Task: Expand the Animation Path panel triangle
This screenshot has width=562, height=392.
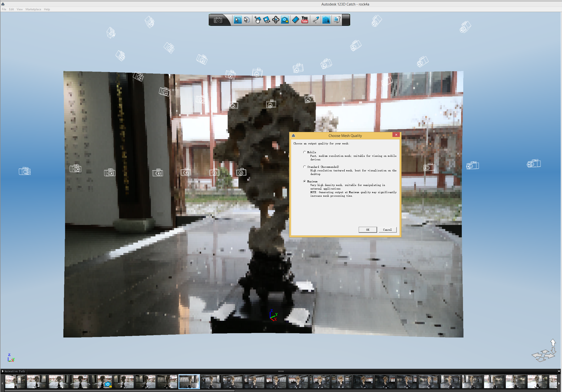Action: pyautogui.click(x=3, y=371)
